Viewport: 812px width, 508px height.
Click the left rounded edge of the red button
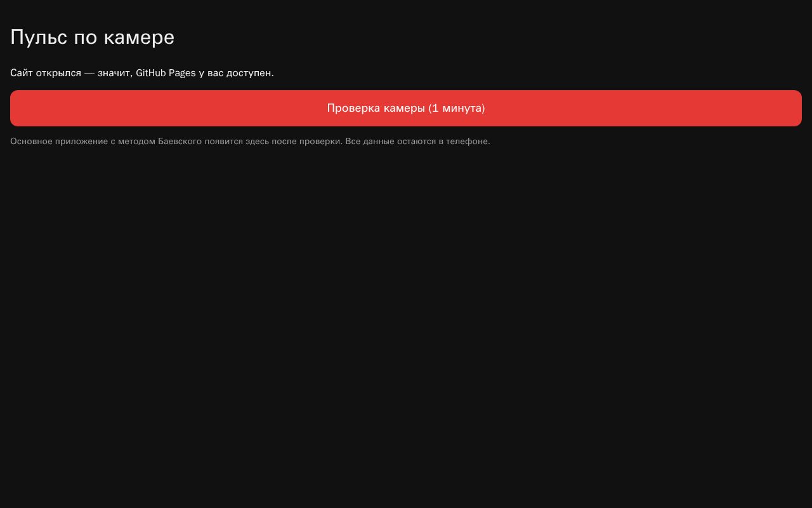(15, 108)
